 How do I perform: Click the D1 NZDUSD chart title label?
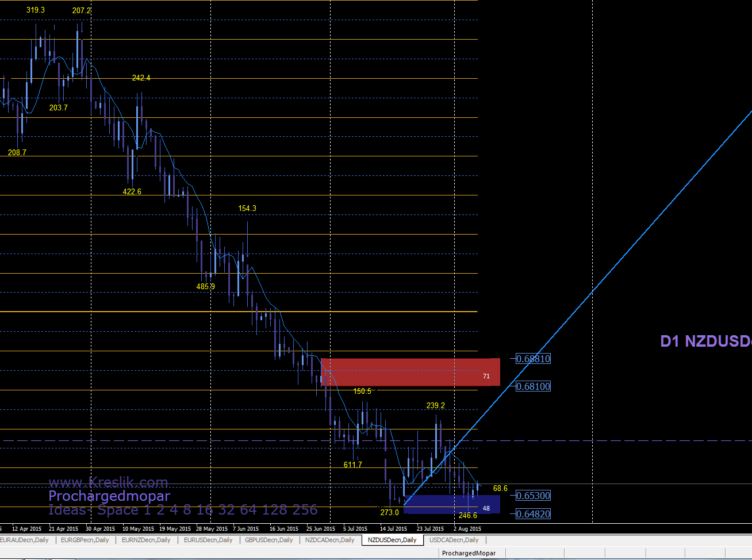(x=706, y=341)
